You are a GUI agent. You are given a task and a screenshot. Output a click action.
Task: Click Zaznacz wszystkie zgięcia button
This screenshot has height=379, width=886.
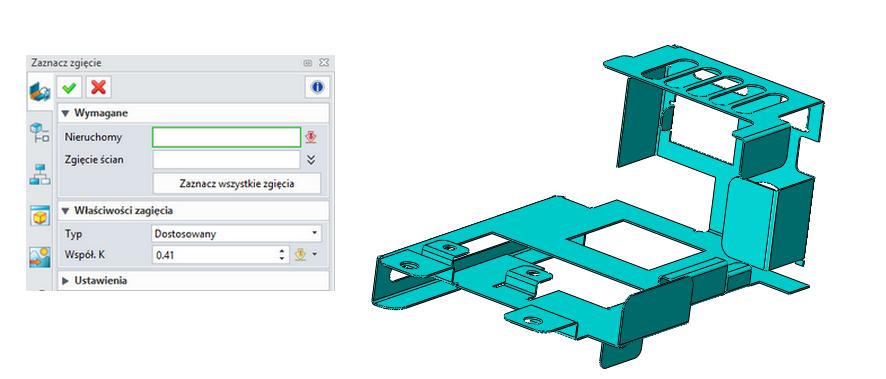[237, 184]
